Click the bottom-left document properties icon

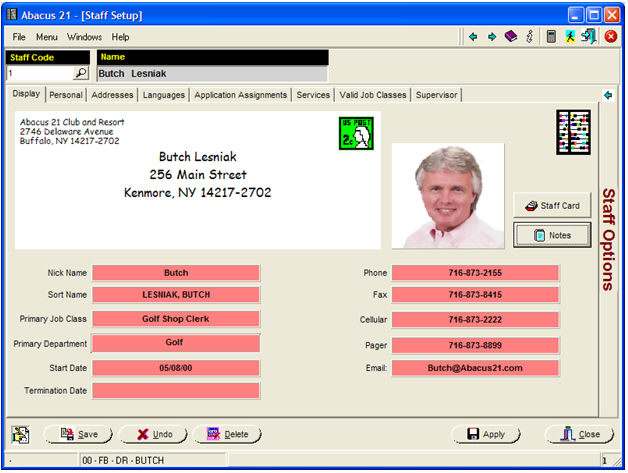coord(21,434)
